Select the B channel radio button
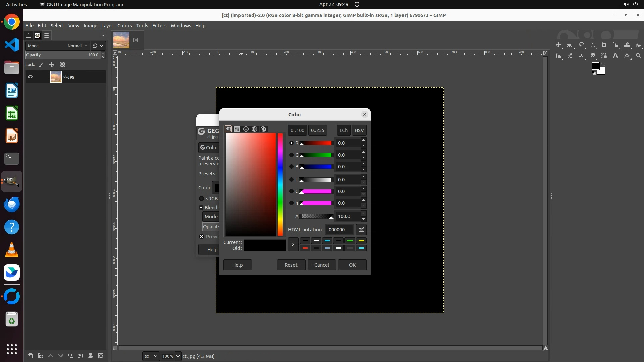Viewport: 644px width, 362px height. (x=291, y=167)
